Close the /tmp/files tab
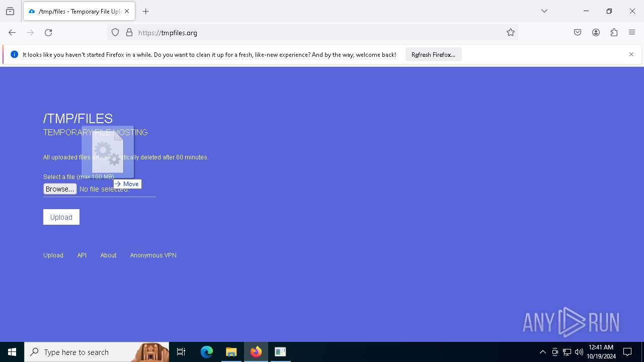The width and height of the screenshot is (644, 362). [127, 11]
